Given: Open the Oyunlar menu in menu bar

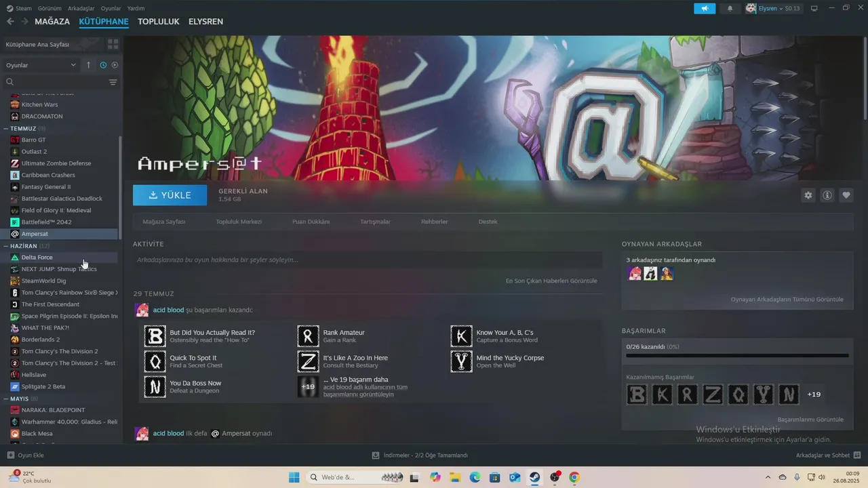Looking at the screenshot, I should click(111, 8).
